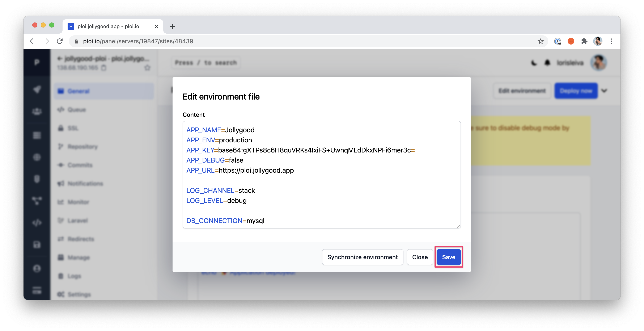Toggle dark mode with the moon icon
Viewport: 644px width, 331px height.
click(x=534, y=63)
